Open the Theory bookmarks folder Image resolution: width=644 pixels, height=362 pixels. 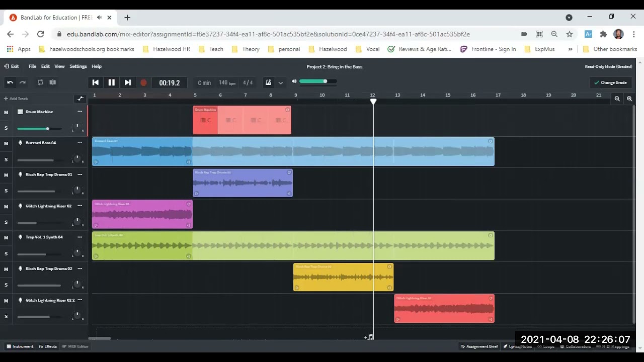246,49
